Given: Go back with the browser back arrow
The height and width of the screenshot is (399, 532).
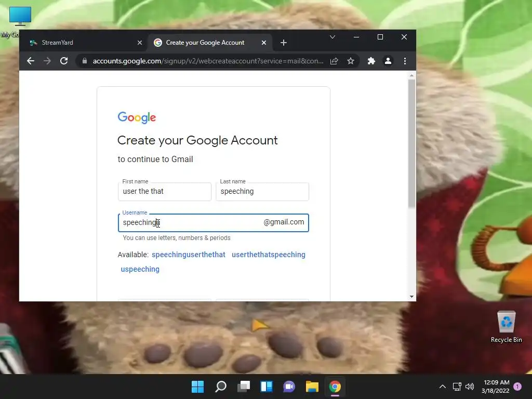Looking at the screenshot, I should click(x=31, y=61).
